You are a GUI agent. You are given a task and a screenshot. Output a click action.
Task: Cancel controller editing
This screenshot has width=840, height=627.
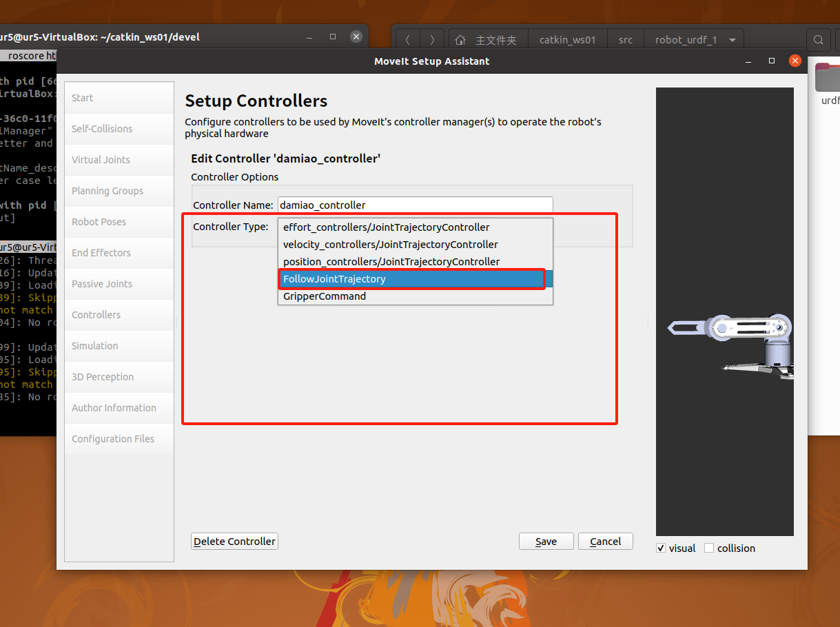coord(606,542)
